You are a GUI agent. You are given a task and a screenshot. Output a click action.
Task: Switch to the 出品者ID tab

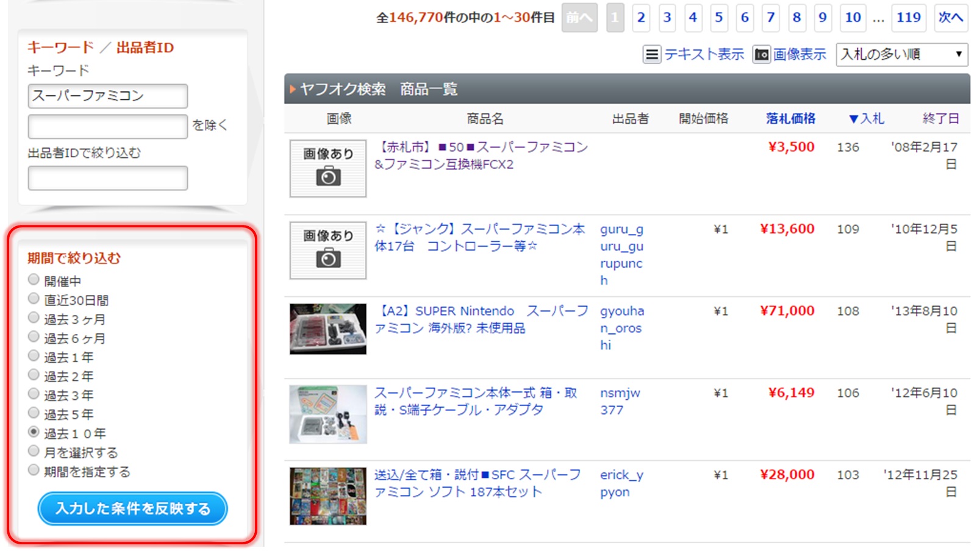145,48
